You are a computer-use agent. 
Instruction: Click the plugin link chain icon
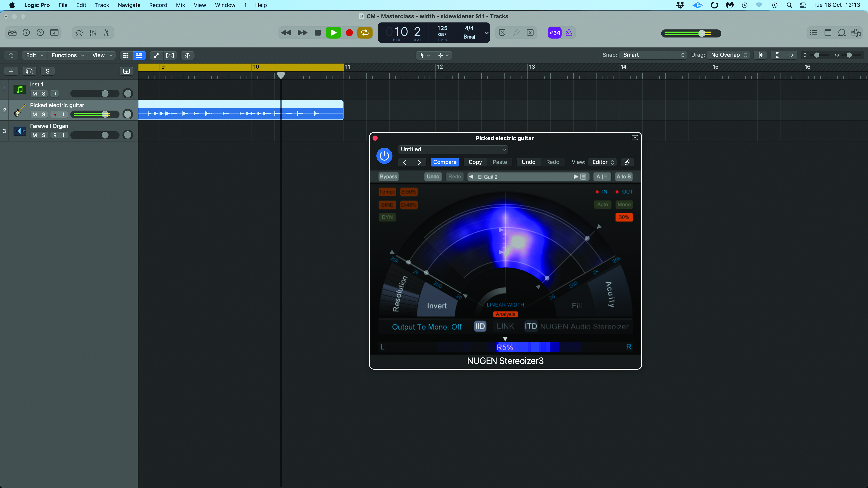point(627,162)
